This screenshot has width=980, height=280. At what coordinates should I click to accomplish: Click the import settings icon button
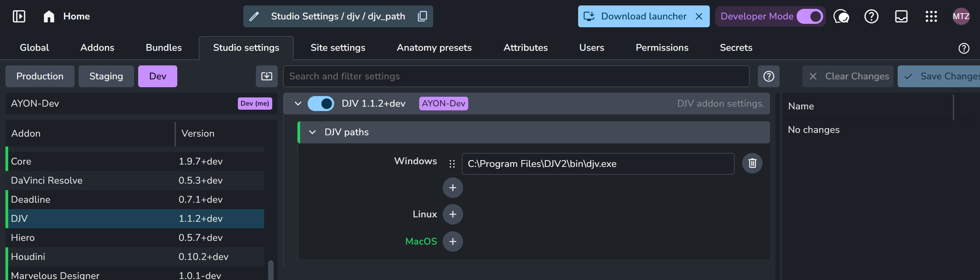pyautogui.click(x=267, y=76)
